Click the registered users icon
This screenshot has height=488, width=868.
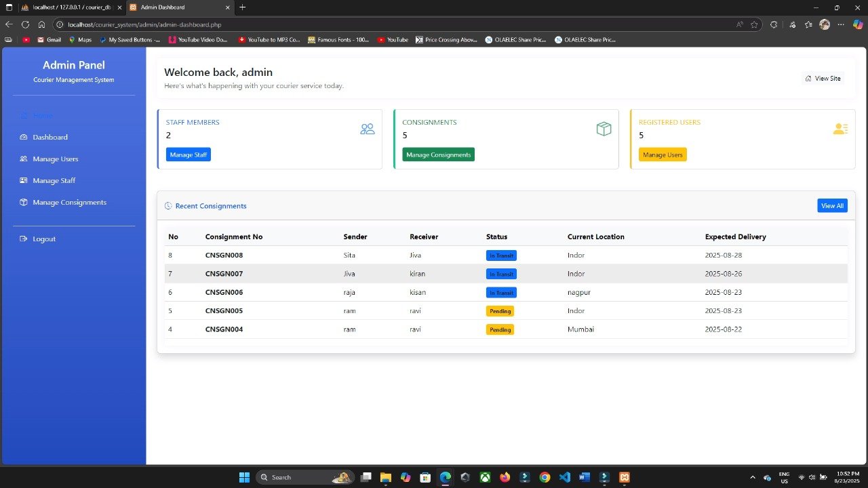[x=840, y=129]
